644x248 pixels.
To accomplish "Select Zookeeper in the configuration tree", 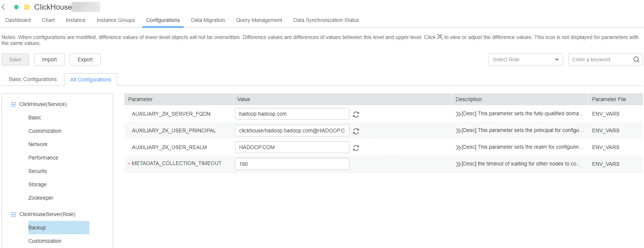I will click(x=41, y=198).
